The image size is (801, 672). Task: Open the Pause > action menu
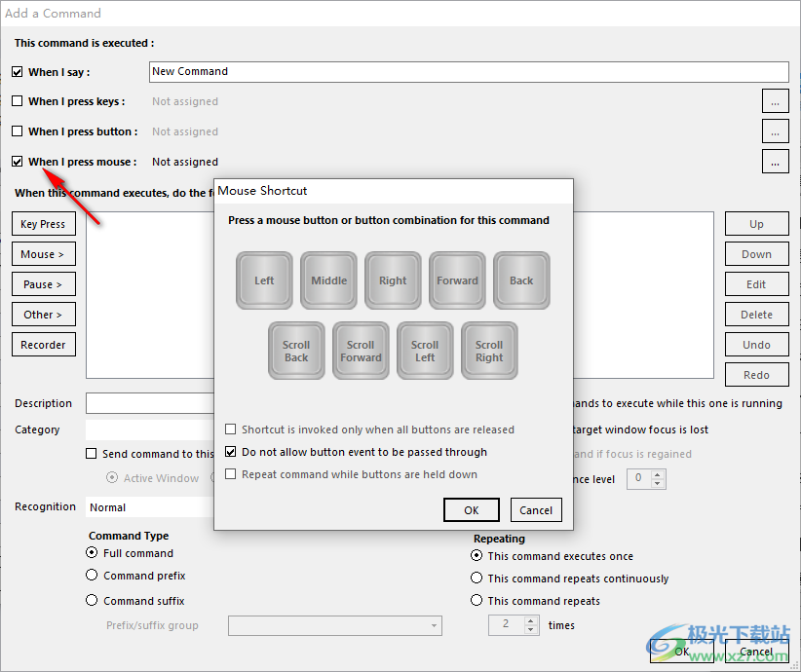(x=44, y=284)
